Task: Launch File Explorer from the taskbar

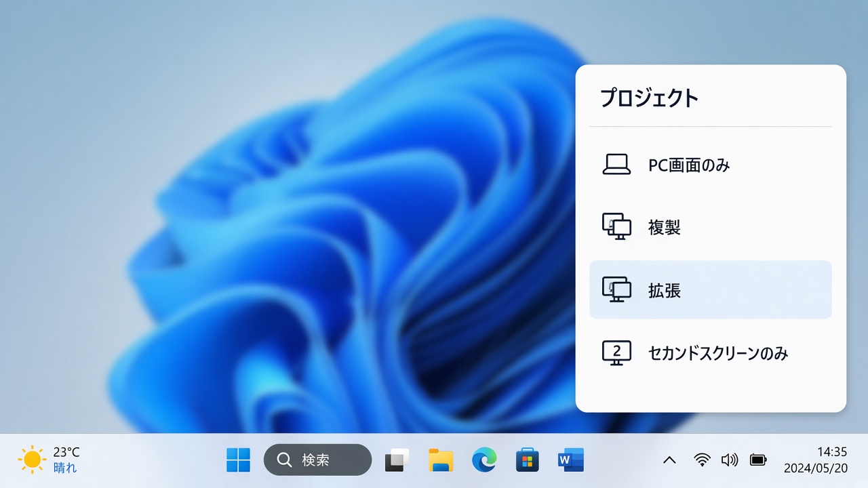Action: (441, 460)
